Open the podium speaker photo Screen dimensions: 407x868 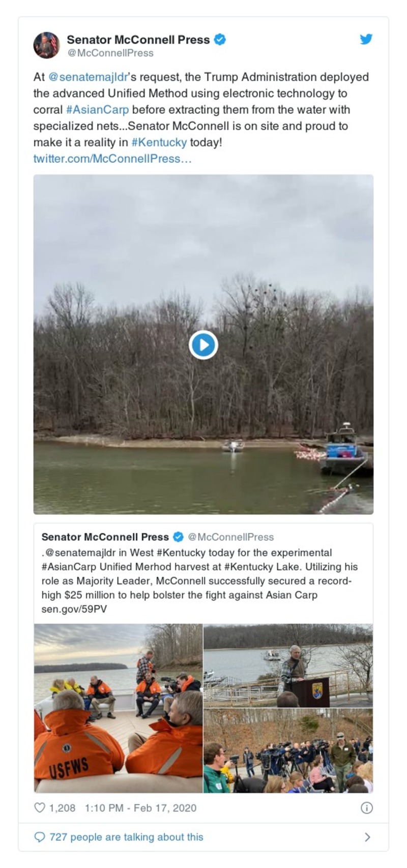click(288, 665)
